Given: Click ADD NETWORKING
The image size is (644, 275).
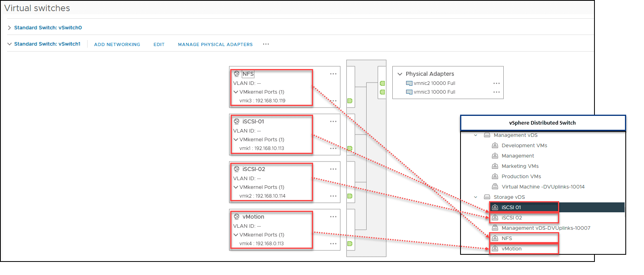Looking at the screenshot, I should pyautogui.click(x=117, y=44).
